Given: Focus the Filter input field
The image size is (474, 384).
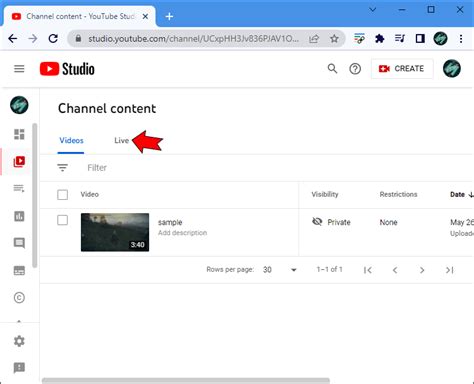Looking at the screenshot, I should coord(97,168).
